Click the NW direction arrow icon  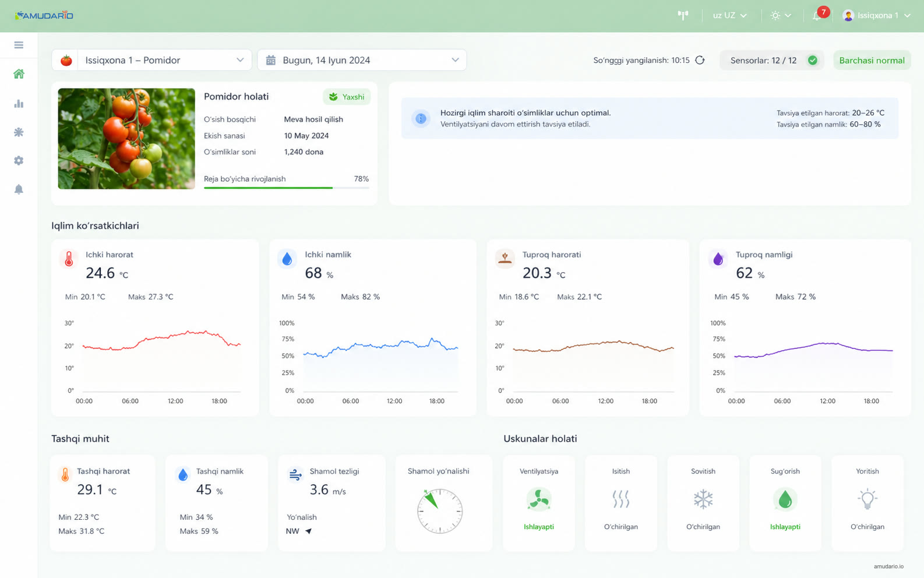(x=308, y=531)
